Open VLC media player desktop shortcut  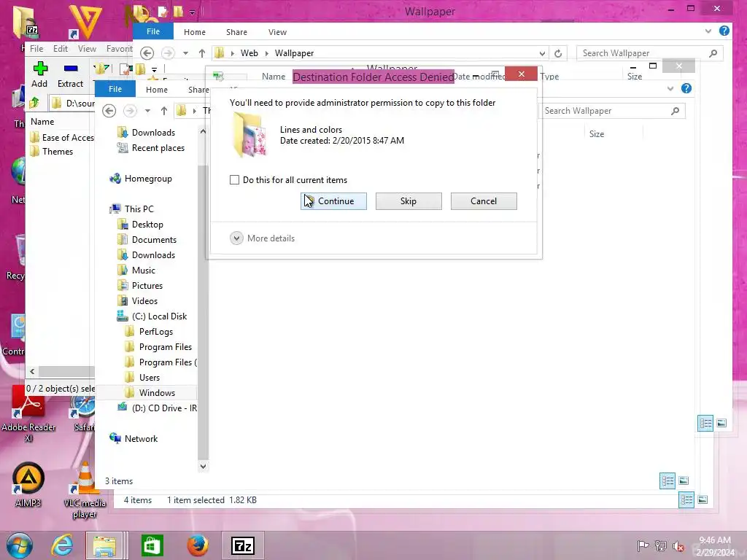(85, 491)
